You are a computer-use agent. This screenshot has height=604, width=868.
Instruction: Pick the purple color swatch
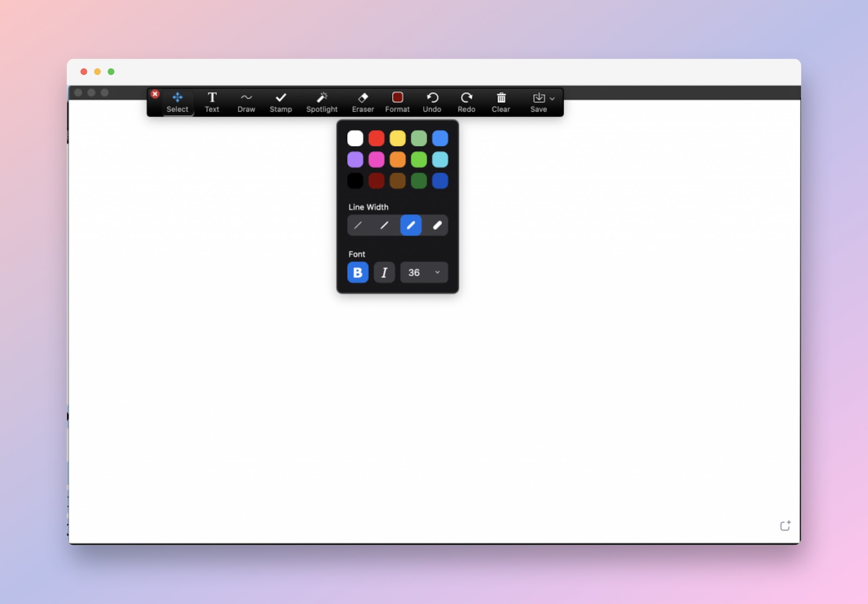pos(355,159)
